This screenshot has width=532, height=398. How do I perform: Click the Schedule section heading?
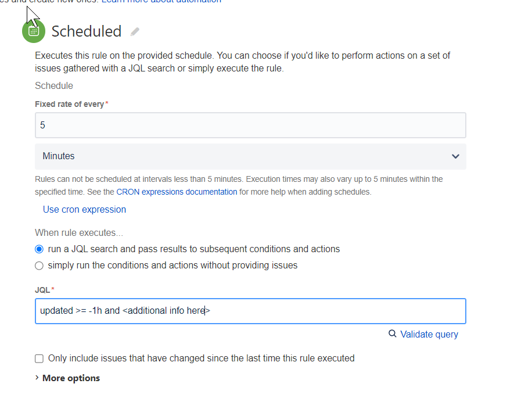tap(53, 85)
